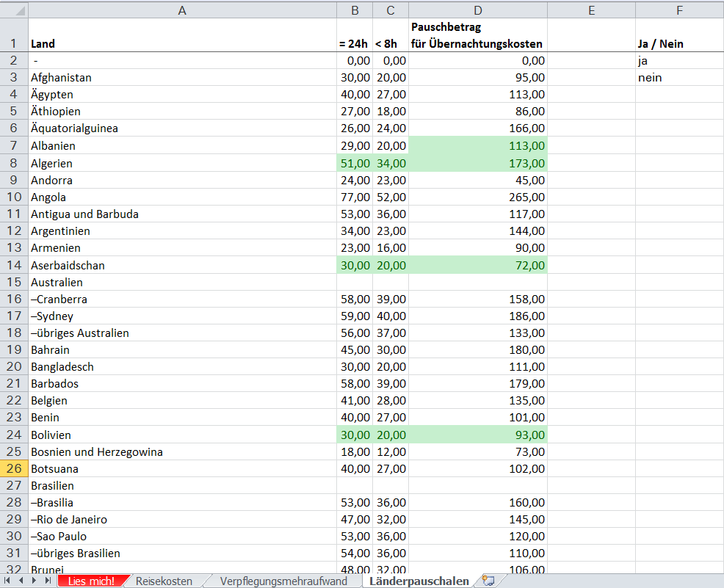The width and height of the screenshot is (724, 588).
Task: Select row 26 header
Action: click(x=13, y=468)
